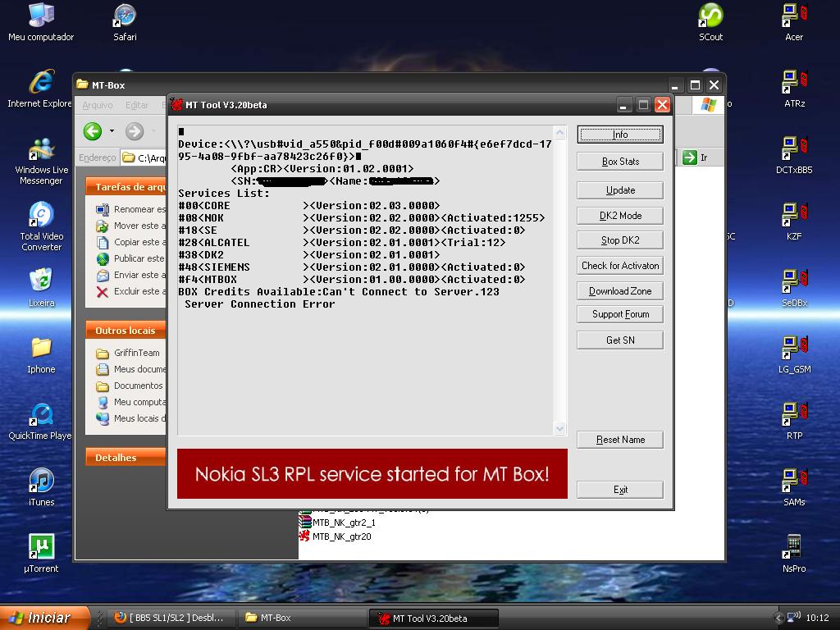Open the NsPro desktop shortcut
The height and width of the screenshot is (630, 840).
tap(794, 554)
